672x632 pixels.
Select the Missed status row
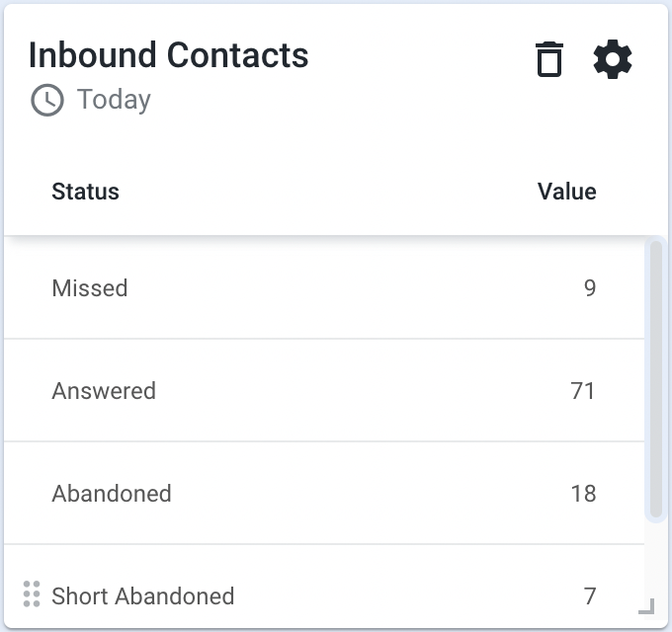pos(324,287)
